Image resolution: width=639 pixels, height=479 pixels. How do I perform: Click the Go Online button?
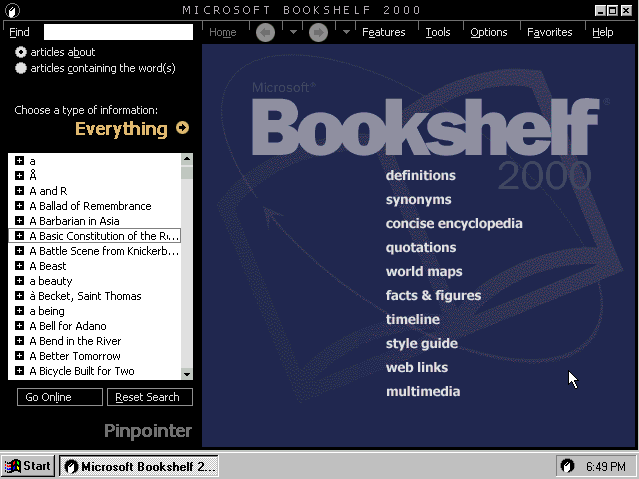59,397
